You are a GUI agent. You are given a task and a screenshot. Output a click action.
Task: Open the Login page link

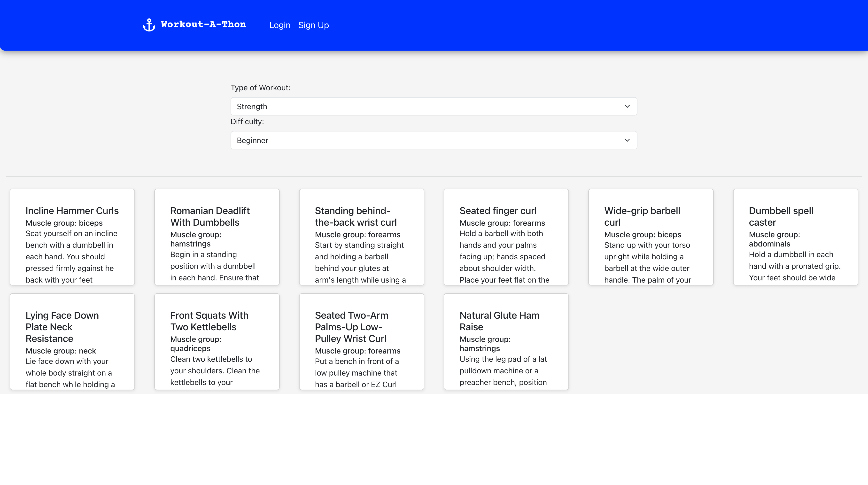pyautogui.click(x=280, y=25)
